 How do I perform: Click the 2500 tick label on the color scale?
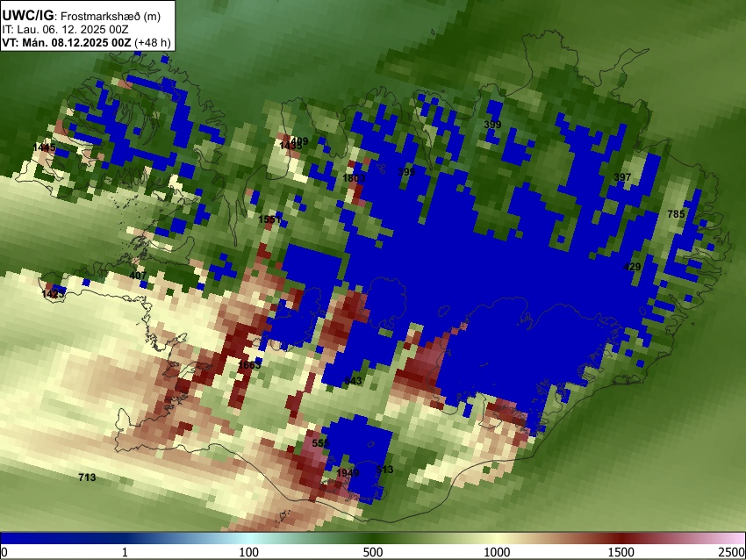tap(732, 552)
